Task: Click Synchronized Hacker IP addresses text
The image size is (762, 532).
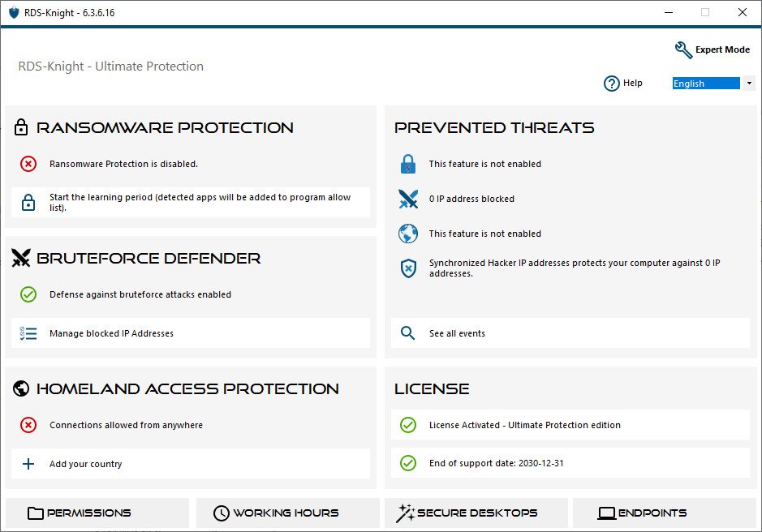Action: pos(575,268)
